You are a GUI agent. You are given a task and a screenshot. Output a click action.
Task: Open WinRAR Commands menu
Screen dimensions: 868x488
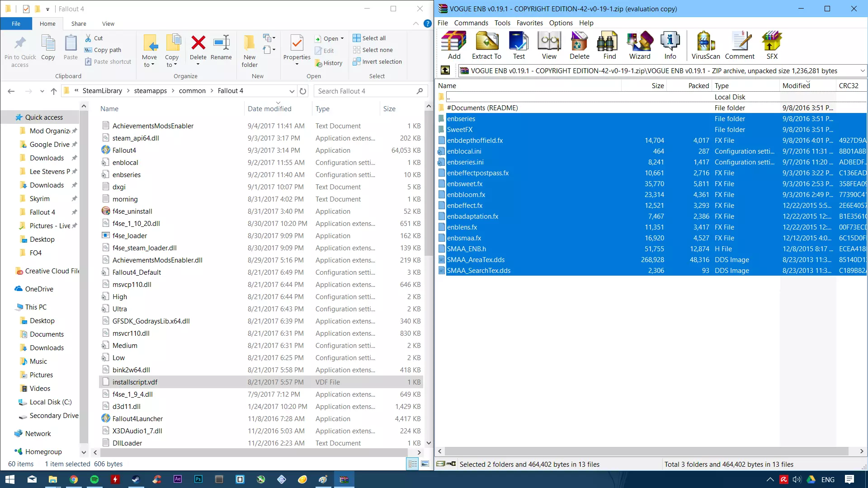(x=471, y=23)
